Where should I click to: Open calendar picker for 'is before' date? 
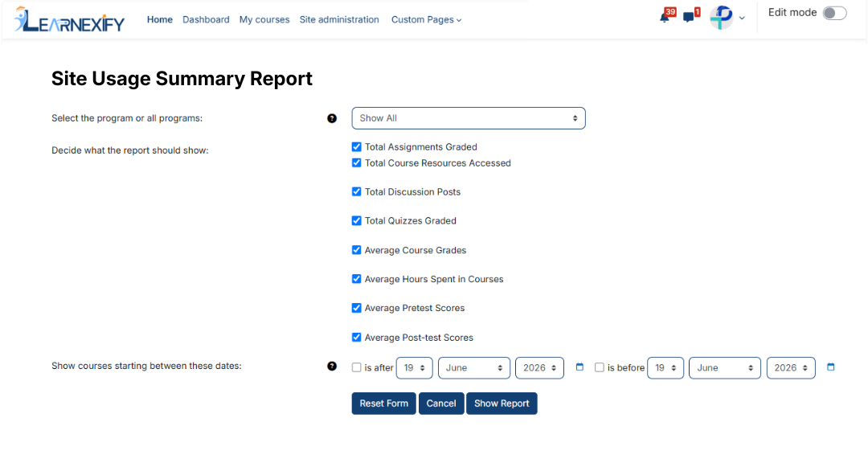click(830, 367)
